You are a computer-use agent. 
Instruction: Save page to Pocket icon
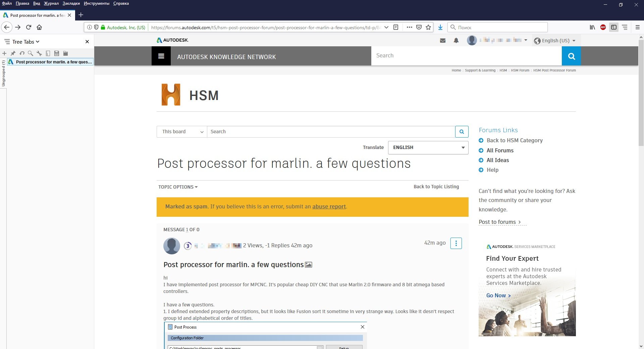coord(419,28)
